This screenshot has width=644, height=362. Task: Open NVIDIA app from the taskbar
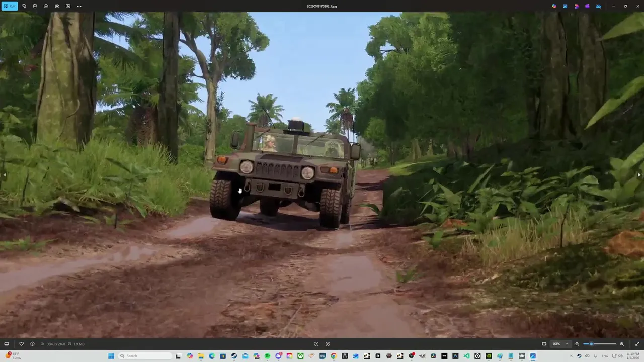(x=489, y=356)
